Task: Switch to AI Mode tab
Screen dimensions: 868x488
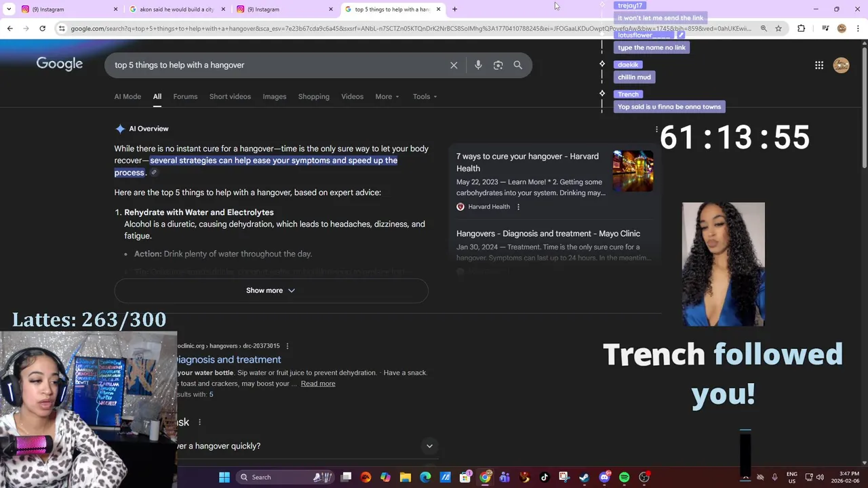Action: point(127,96)
